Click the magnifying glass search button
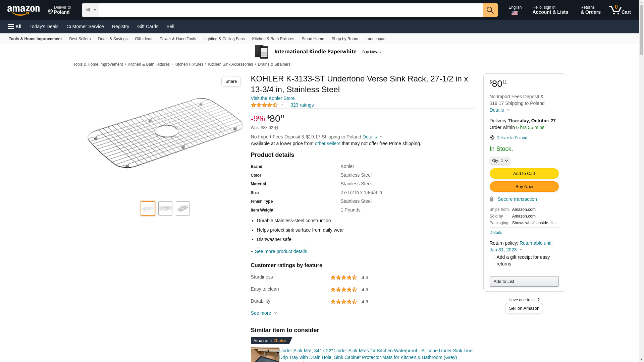The image size is (644, 362). 490,10
